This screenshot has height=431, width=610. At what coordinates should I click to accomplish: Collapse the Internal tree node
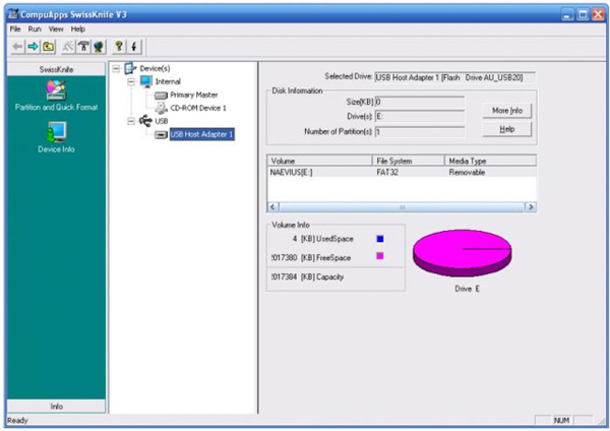131,82
